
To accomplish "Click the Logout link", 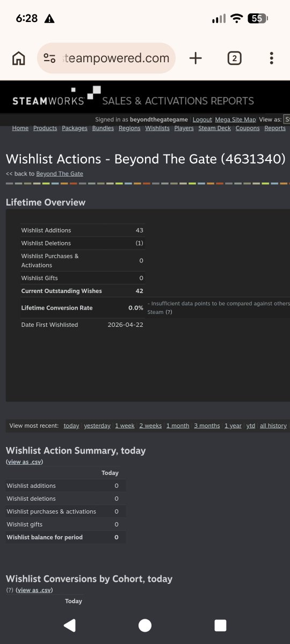I will tap(202, 119).
